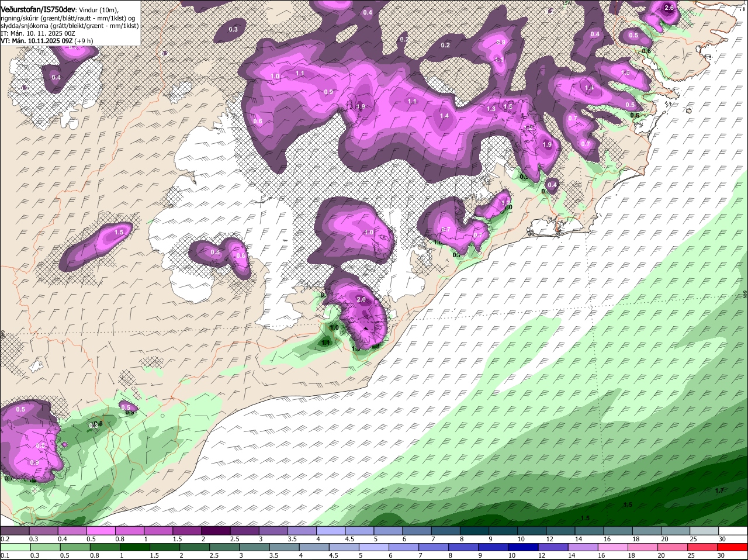
Task: Click the 0.1 label in the lower legend row
Action: [5, 555]
